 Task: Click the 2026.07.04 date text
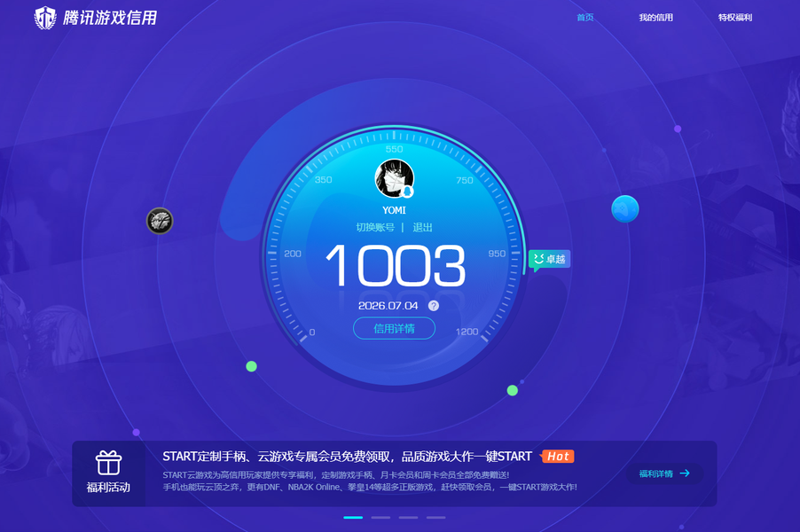point(388,306)
